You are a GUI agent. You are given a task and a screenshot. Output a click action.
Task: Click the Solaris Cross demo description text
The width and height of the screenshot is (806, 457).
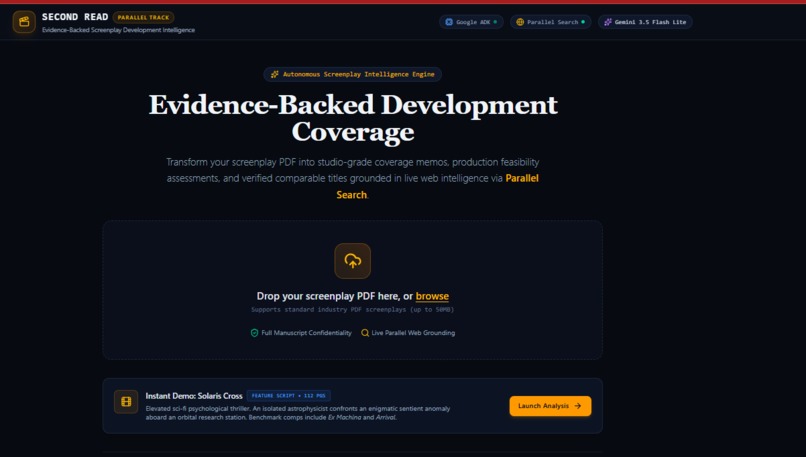(298, 413)
